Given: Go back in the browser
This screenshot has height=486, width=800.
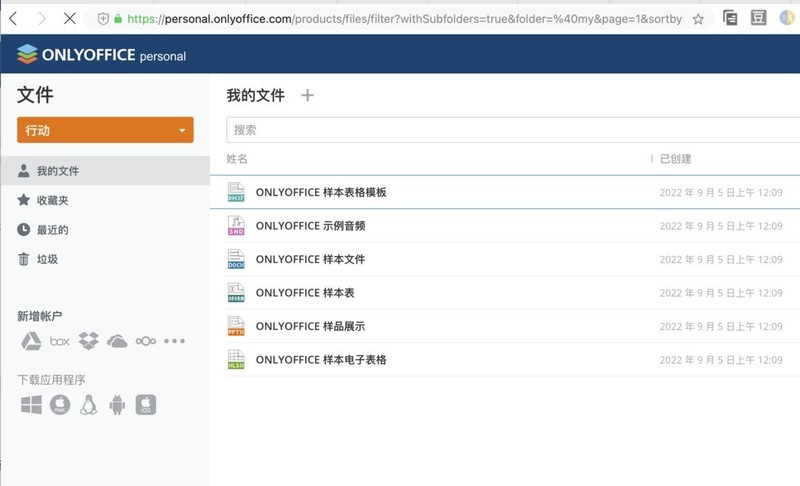Looking at the screenshot, I should click(14, 19).
